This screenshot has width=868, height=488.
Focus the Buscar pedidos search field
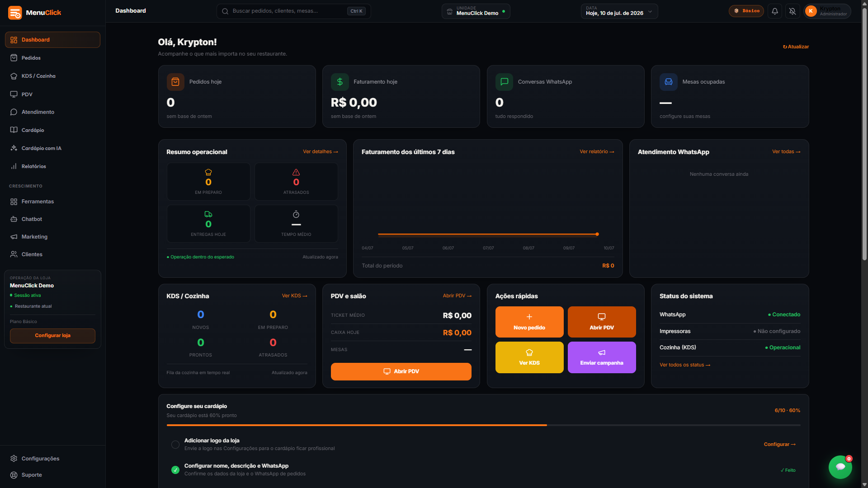click(x=294, y=11)
